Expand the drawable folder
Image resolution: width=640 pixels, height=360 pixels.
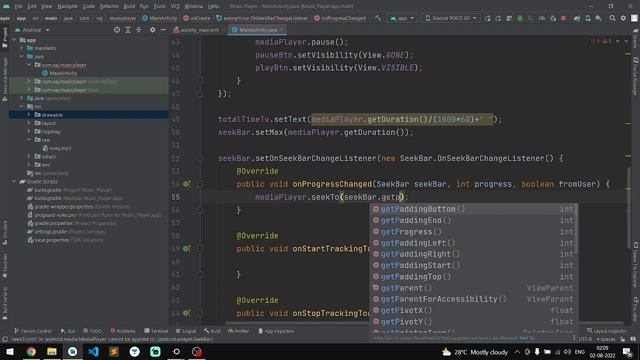tap(29, 115)
